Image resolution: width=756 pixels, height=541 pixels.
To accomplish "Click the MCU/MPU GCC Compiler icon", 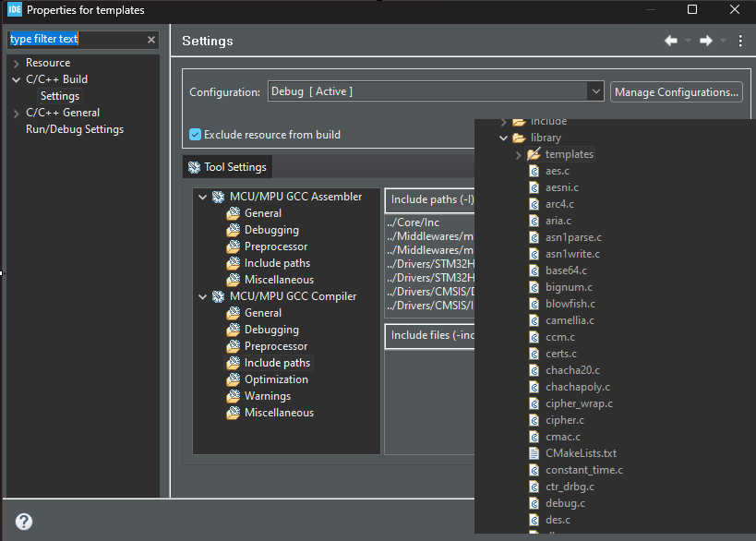I will pos(219,296).
